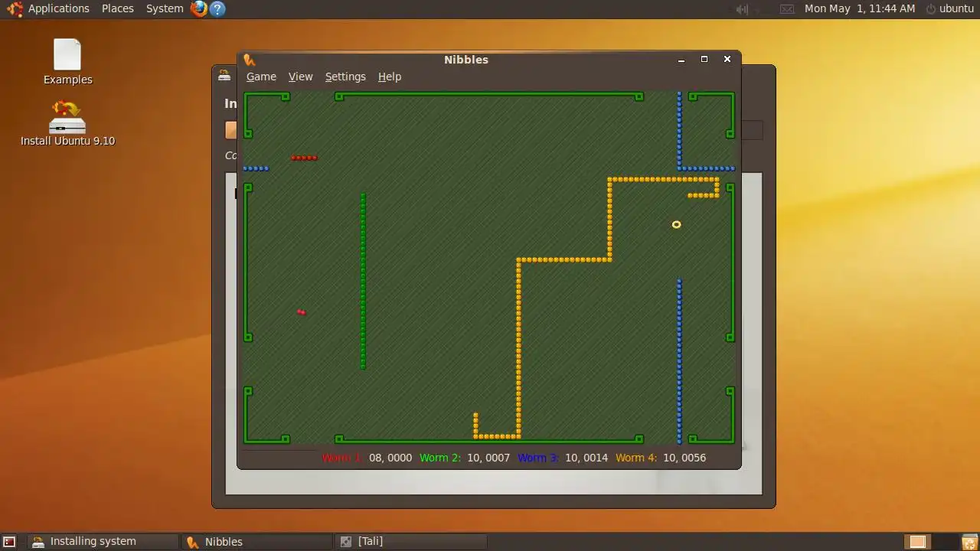980x551 pixels.
Task: Click the Examples desktop icon
Action: tap(67, 62)
